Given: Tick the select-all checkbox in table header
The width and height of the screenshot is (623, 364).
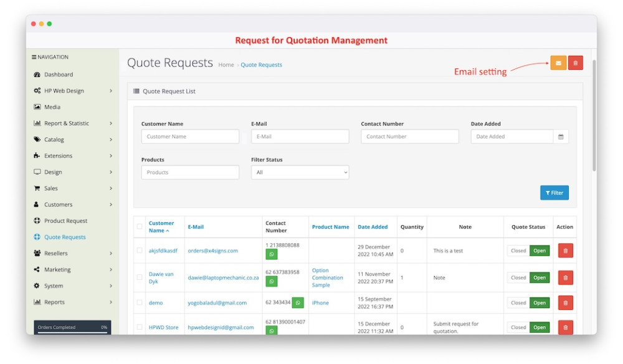Looking at the screenshot, I should 140,226.
